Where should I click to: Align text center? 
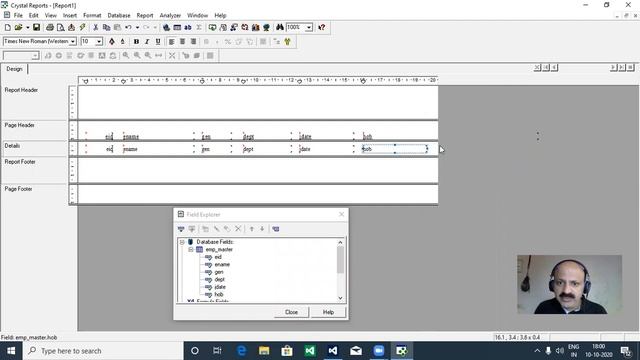click(x=182, y=42)
